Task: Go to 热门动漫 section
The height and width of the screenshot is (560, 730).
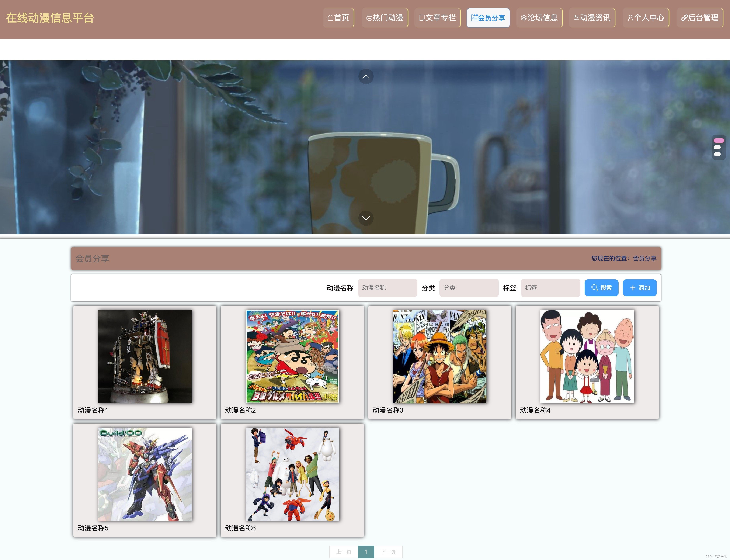Action: tap(385, 18)
